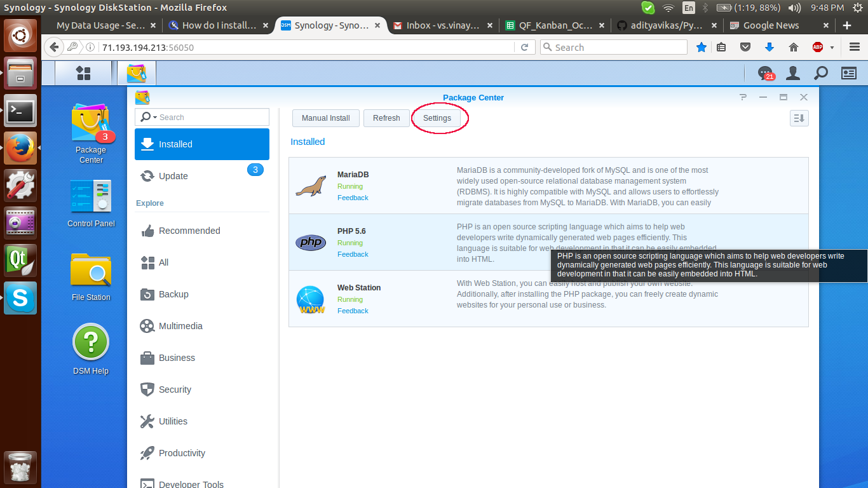
Task: Open Control Panel desktop shortcut
Action: tap(91, 203)
